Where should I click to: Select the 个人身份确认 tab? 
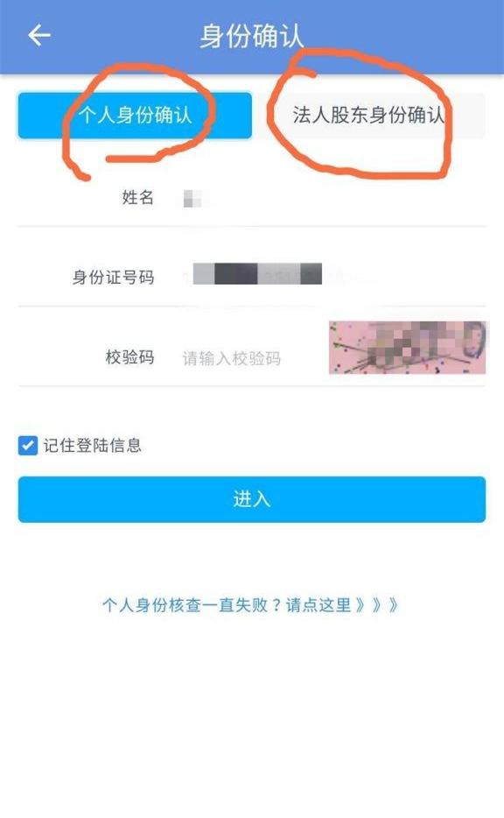[135, 116]
